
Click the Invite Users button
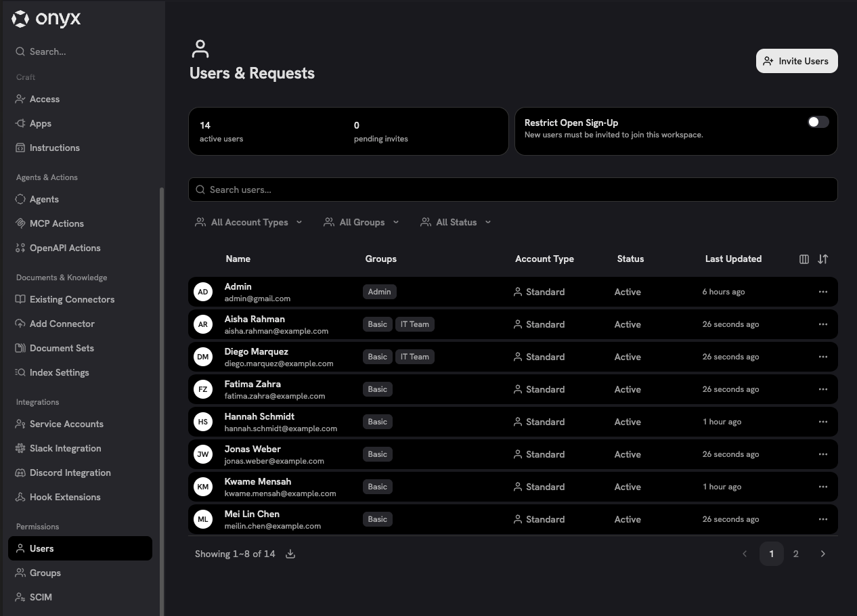pos(797,61)
